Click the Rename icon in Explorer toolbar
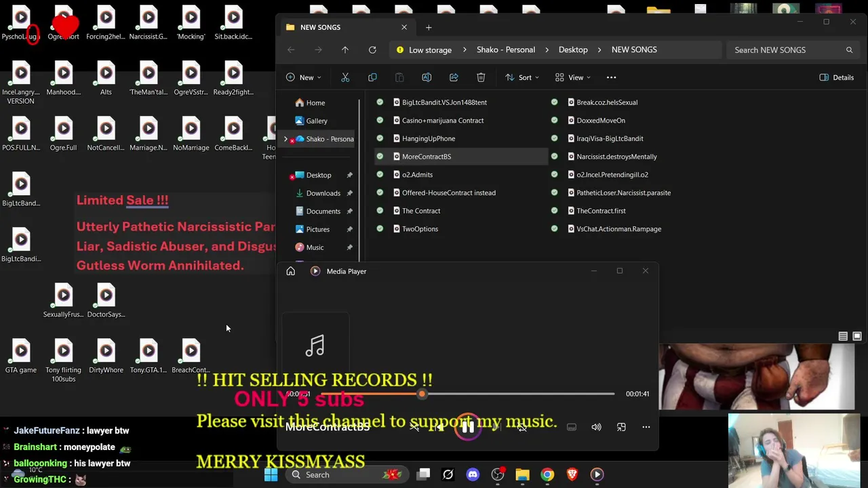The width and height of the screenshot is (868, 488). pos(427,77)
